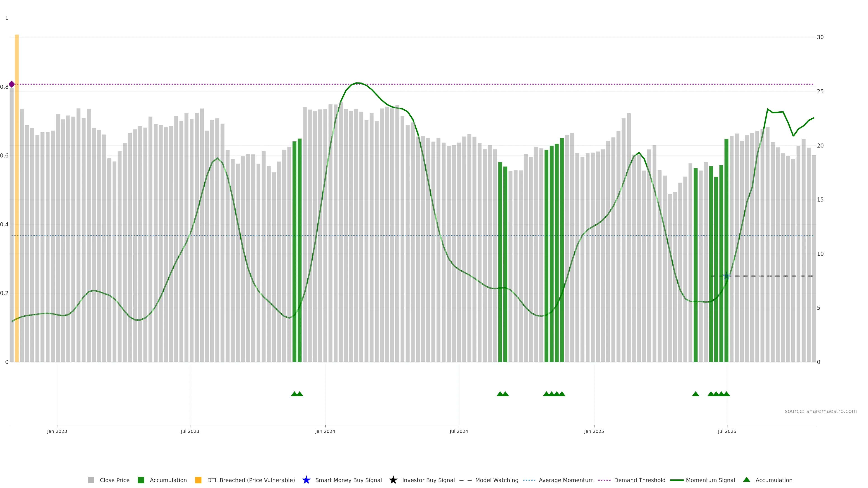Click the black Investor Buy Signal star icon
Image resolution: width=868 pixels, height=488 pixels.
393,480
